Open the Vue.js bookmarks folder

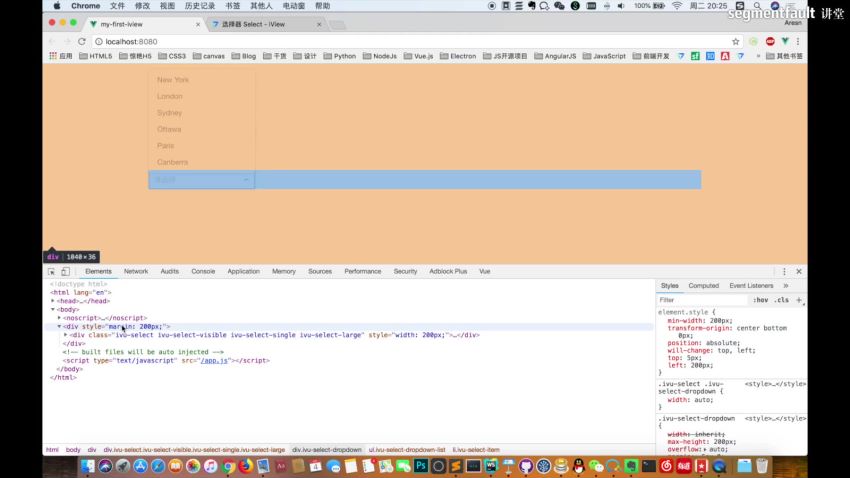pos(418,56)
